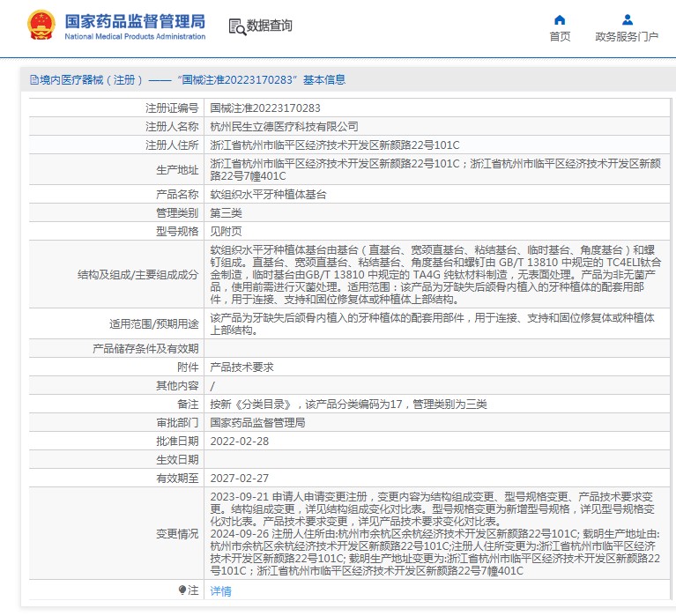676x616 pixels.
Task: Click the home icon above 首页
Action: point(560,20)
